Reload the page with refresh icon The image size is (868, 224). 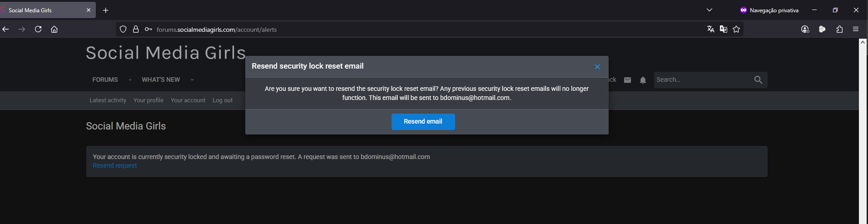click(38, 29)
